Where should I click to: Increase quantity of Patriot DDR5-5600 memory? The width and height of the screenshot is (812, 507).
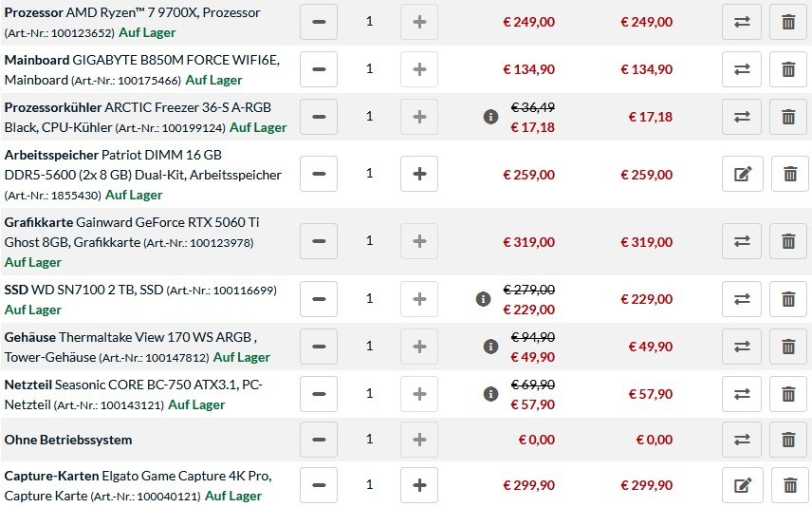click(x=419, y=174)
